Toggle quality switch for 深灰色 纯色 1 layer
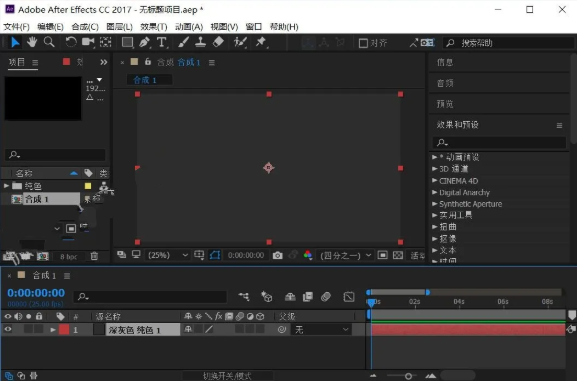Screen dimensions: 578x382 coord(209,329)
